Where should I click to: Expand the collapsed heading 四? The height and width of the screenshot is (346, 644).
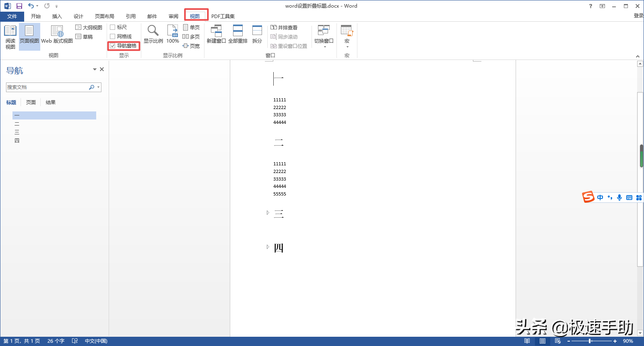point(268,247)
